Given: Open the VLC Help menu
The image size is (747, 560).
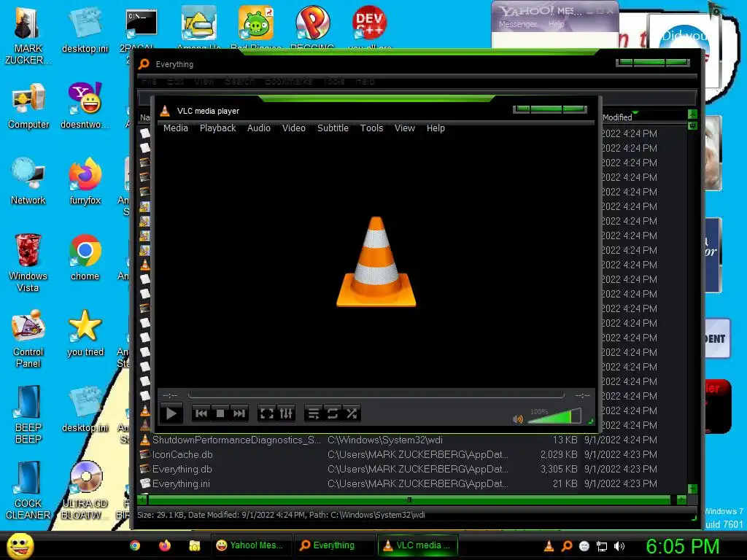Looking at the screenshot, I should coord(436,128).
